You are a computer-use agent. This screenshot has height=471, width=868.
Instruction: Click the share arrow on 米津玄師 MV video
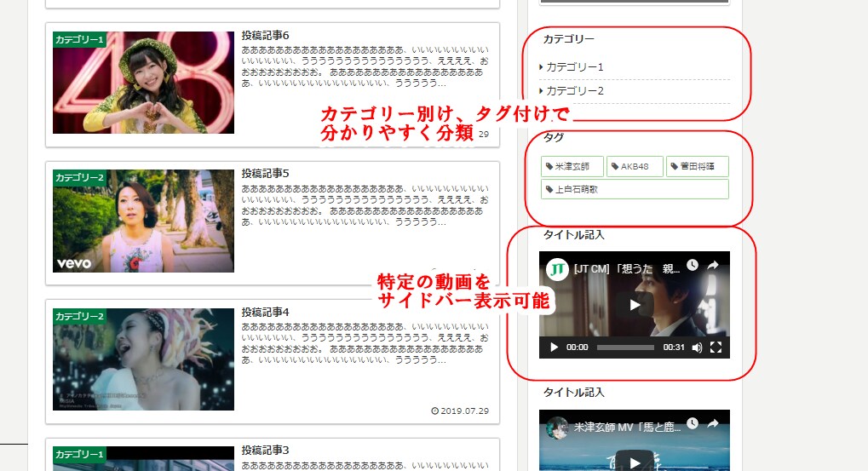tap(713, 424)
